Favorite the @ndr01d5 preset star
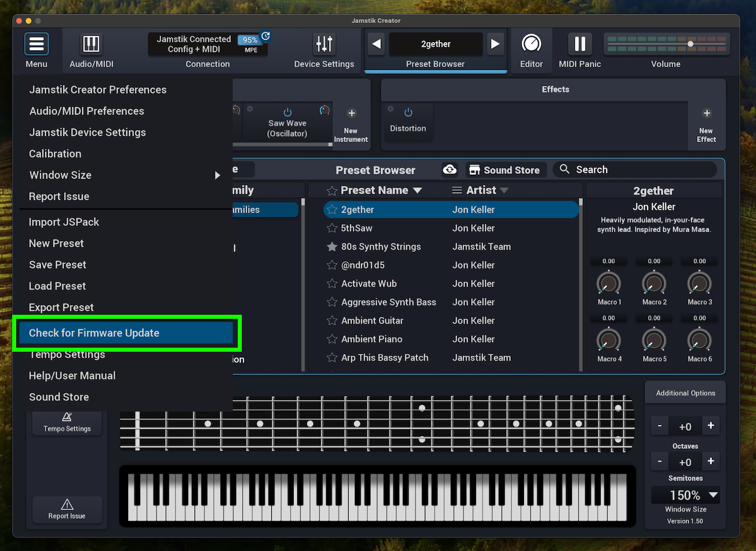756x551 pixels. [332, 265]
